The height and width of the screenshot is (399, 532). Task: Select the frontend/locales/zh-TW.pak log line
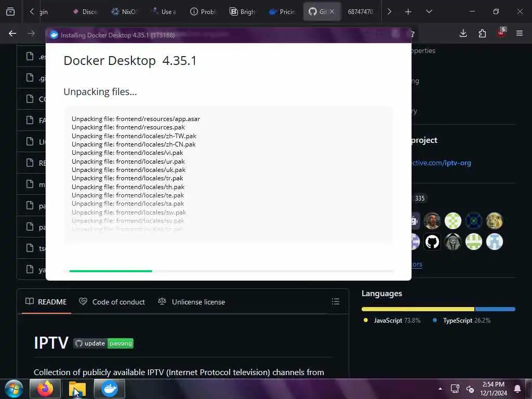[134, 136]
